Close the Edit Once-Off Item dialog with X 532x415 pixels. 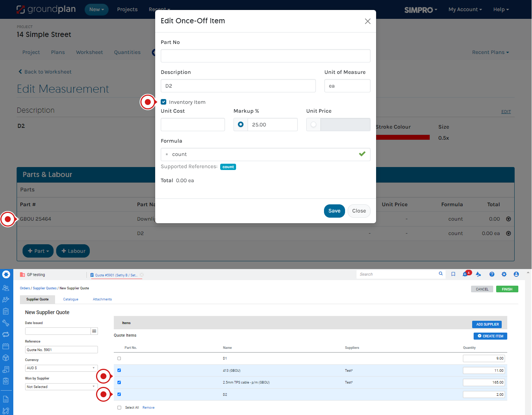pos(368,21)
